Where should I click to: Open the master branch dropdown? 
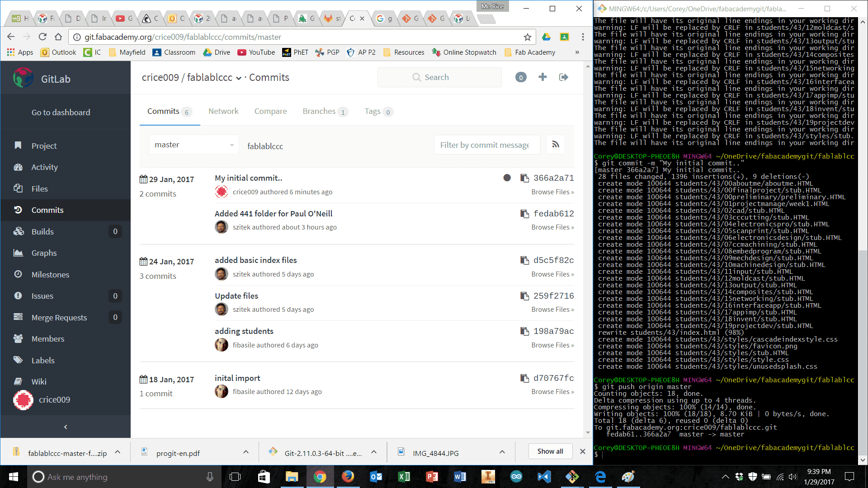[193, 145]
